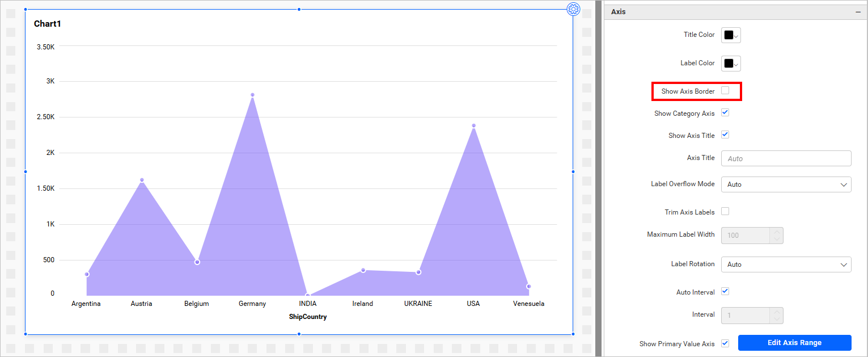This screenshot has width=868, height=357.
Task: Enable the Show Axis Border checkbox
Action: tap(725, 91)
